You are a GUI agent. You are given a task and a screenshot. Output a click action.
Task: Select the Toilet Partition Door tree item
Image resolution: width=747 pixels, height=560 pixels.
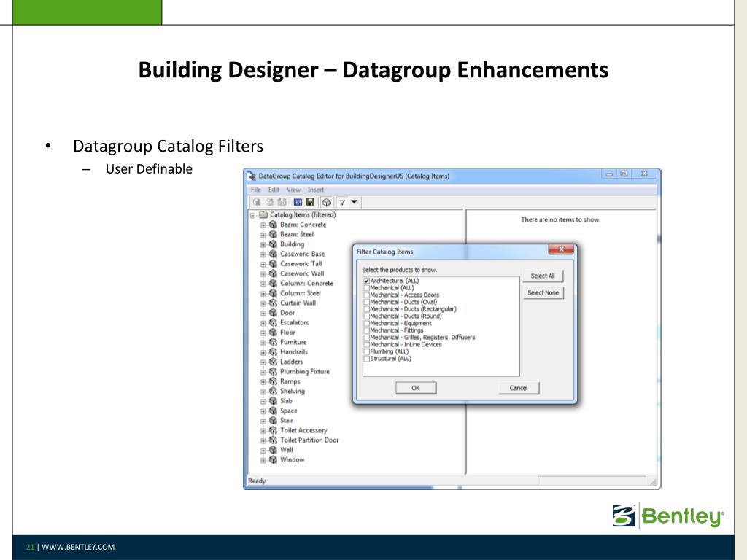309,440
